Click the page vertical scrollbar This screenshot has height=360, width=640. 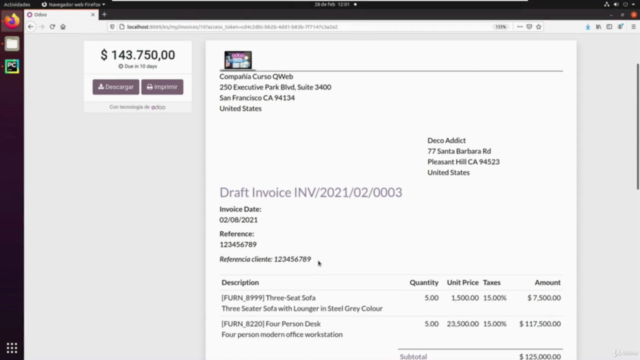[638, 127]
